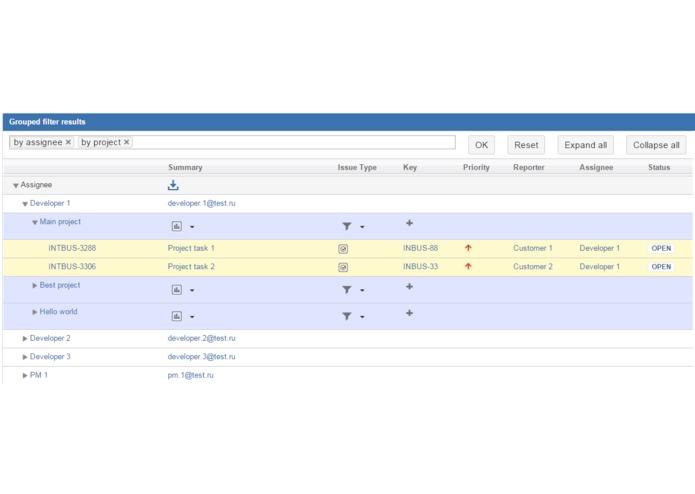
Task: Open issue INTBUS-3306
Action: click(72, 267)
